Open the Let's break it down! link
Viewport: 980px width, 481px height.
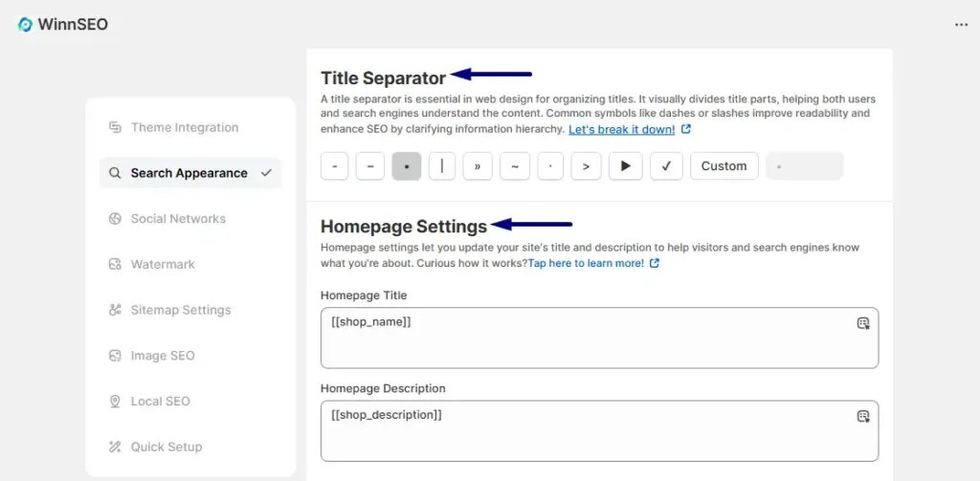(622, 129)
